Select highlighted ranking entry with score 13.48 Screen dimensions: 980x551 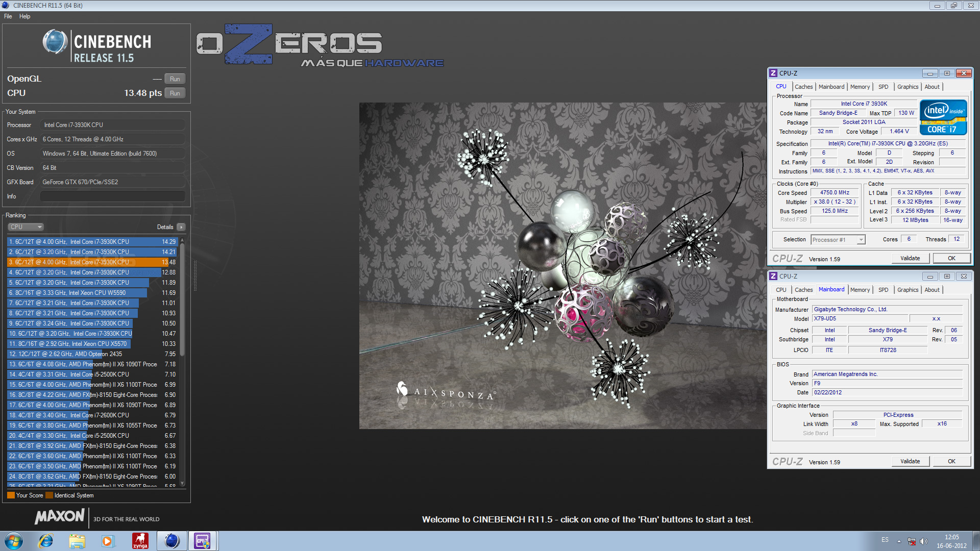pos(92,262)
